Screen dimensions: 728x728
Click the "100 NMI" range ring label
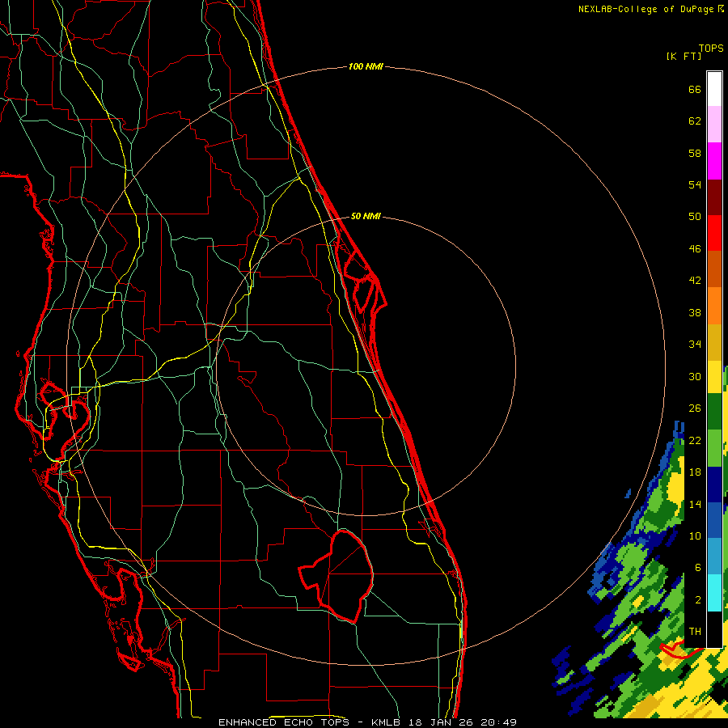(366, 67)
